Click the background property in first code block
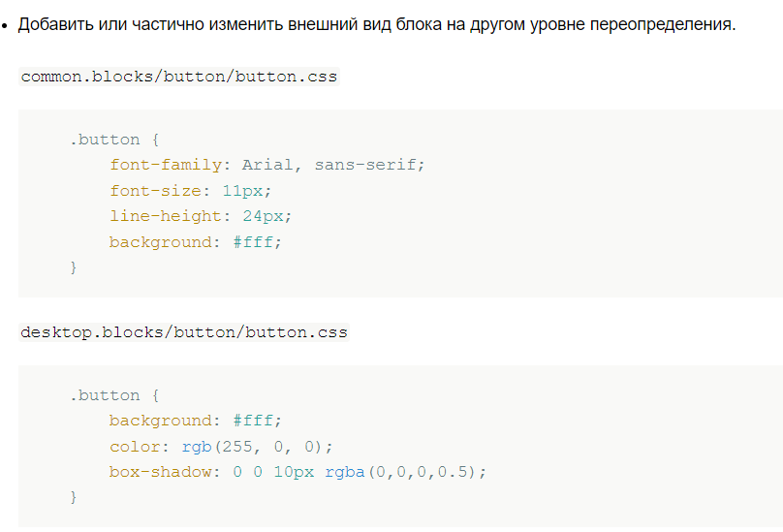The width and height of the screenshot is (783, 532). coord(161,242)
